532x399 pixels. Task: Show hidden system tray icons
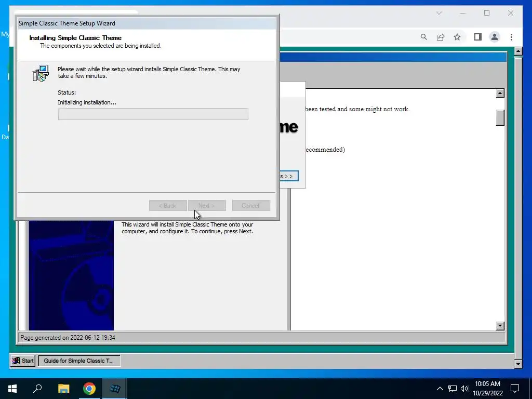pyautogui.click(x=440, y=389)
